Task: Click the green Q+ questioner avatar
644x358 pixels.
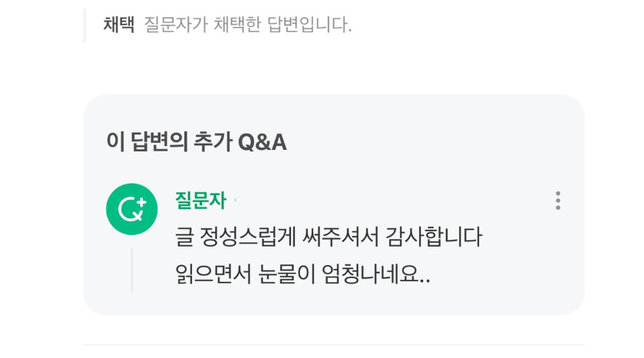Action: 132,209
